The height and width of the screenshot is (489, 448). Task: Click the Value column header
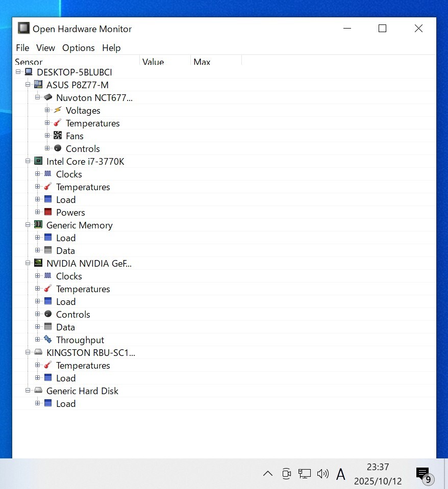[165, 61]
